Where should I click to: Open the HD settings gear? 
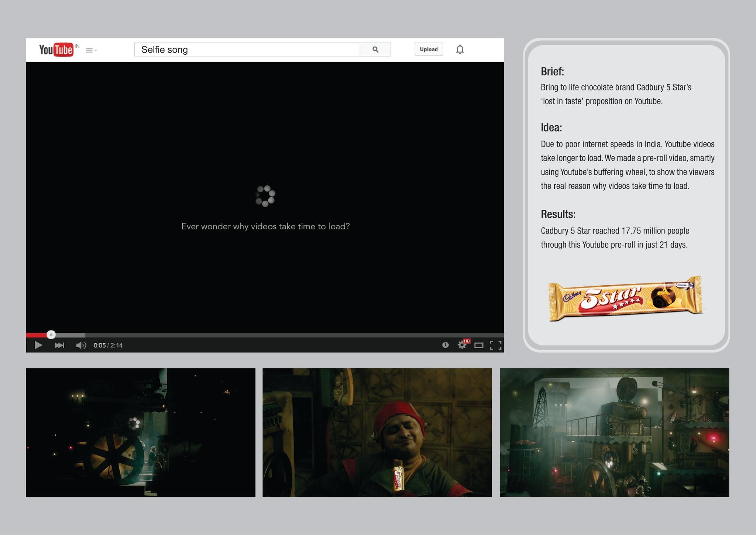coord(463,344)
